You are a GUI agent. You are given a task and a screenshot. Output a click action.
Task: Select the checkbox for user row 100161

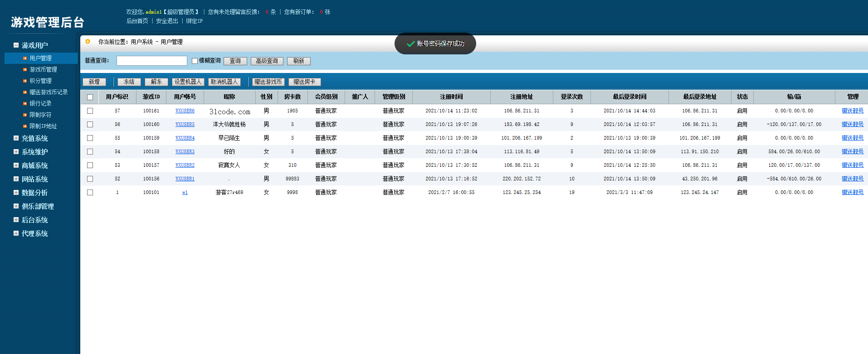[x=90, y=111]
